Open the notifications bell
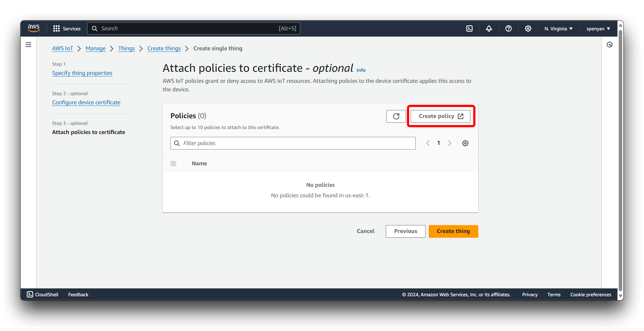This screenshot has width=644, height=331. (489, 28)
